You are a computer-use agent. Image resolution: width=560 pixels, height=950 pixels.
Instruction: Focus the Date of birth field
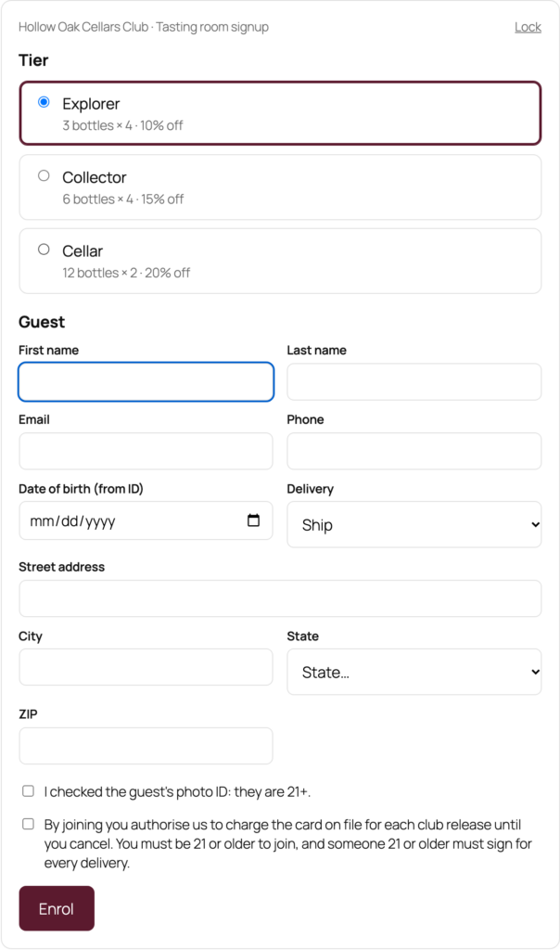146,520
